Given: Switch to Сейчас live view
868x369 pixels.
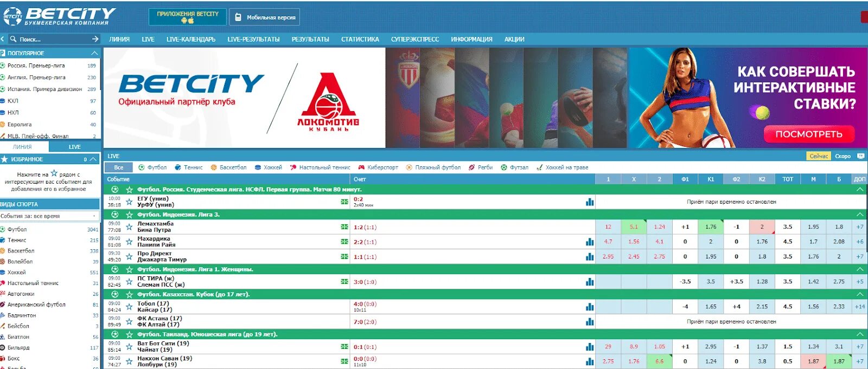Looking at the screenshot, I should coord(819,156).
